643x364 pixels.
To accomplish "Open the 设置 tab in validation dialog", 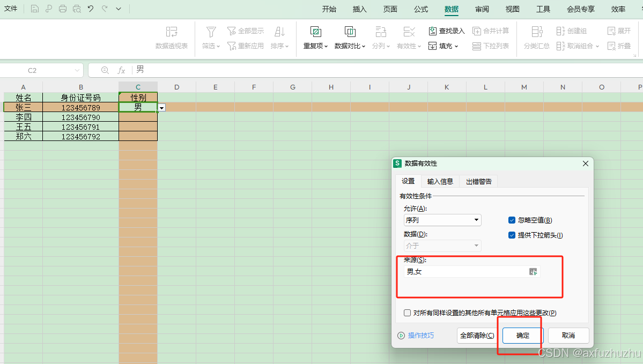I will point(408,181).
